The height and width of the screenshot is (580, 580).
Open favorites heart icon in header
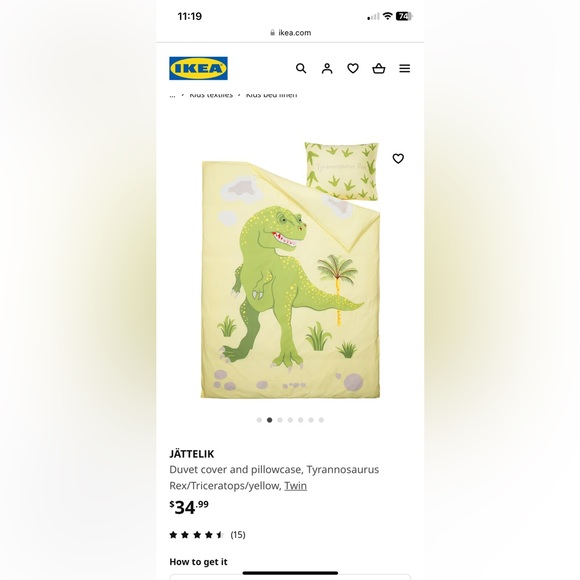coord(353,68)
